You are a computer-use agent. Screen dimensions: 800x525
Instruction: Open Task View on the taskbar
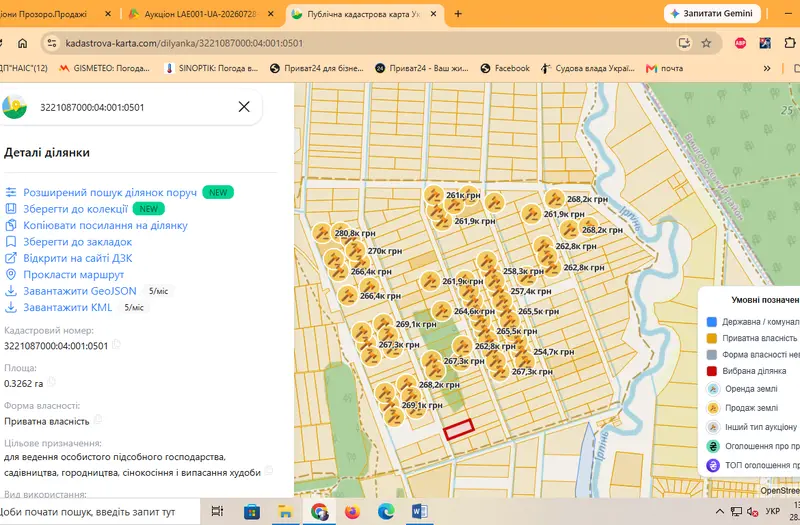point(217,511)
